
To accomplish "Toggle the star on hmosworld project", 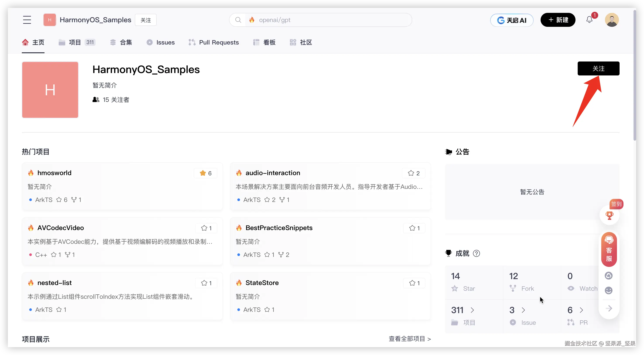I will pos(206,173).
